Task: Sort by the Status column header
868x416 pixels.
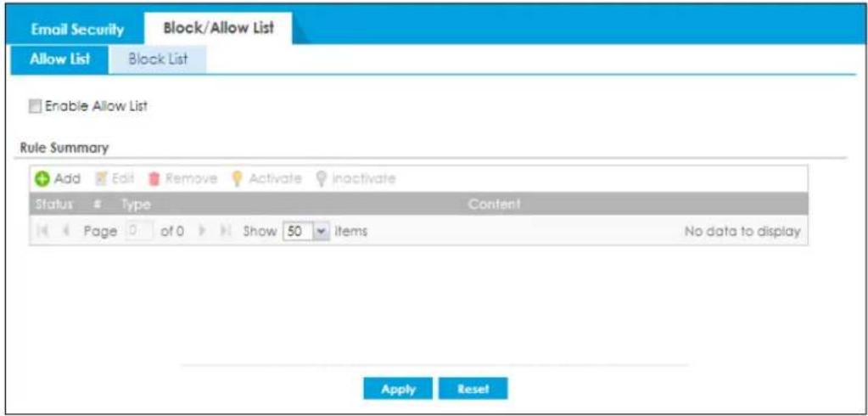Action: [x=54, y=205]
